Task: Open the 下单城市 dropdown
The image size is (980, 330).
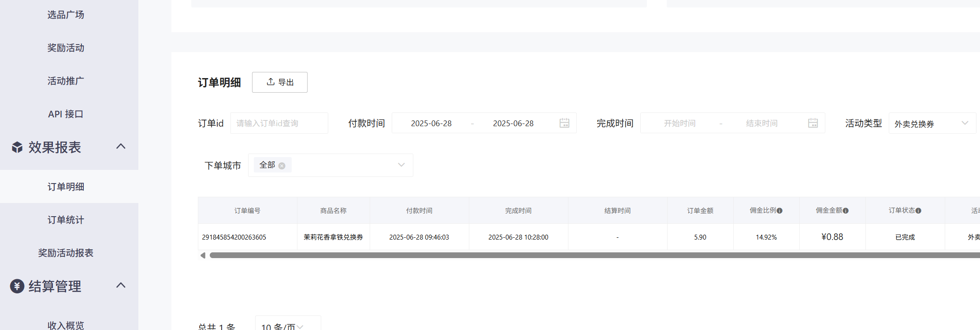Action: (330, 165)
